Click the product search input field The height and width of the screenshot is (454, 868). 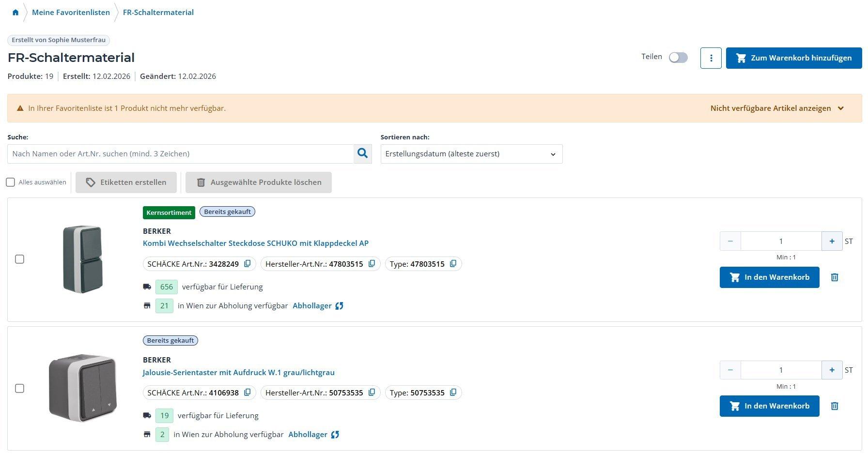click(x=180, y=154)
